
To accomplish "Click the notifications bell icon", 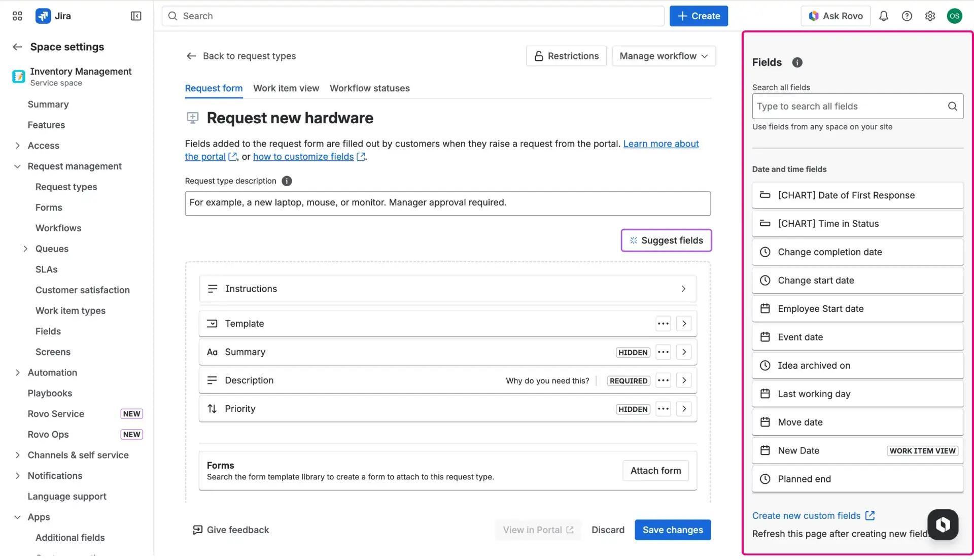I will click(884, 16).
